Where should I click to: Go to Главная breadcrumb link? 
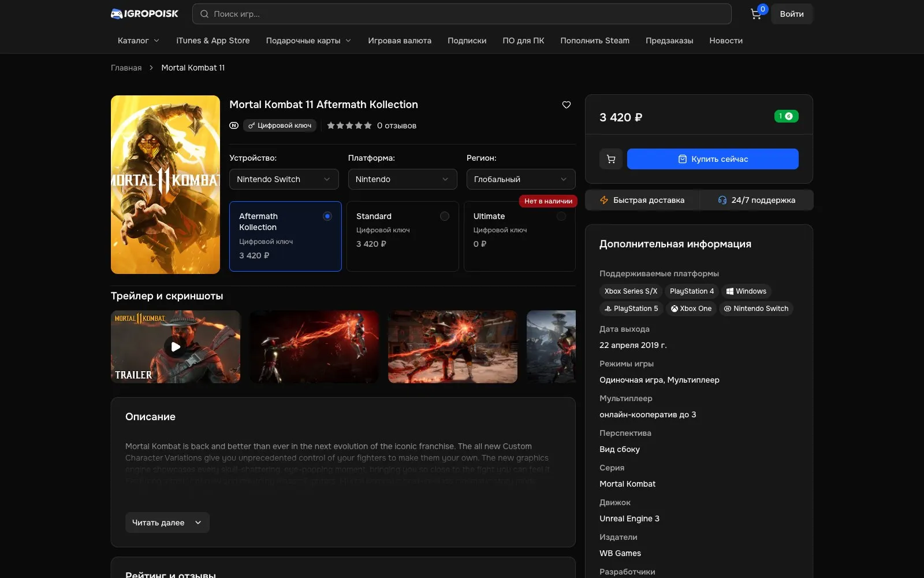pos(126,68)
